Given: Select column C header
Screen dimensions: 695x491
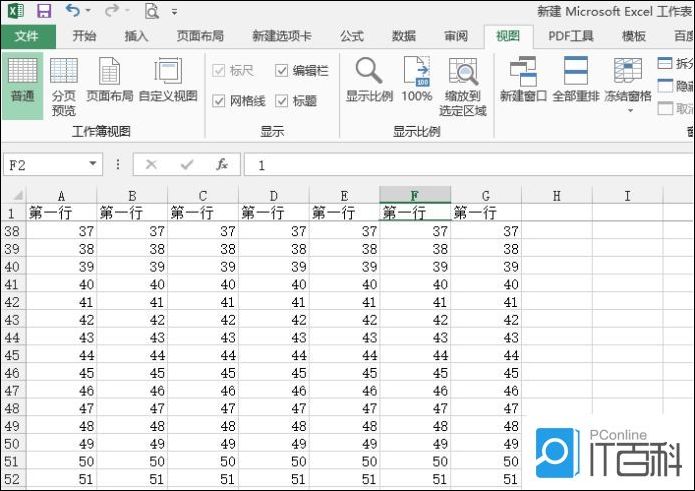Looking at the screenshot, I should [203, 195].
